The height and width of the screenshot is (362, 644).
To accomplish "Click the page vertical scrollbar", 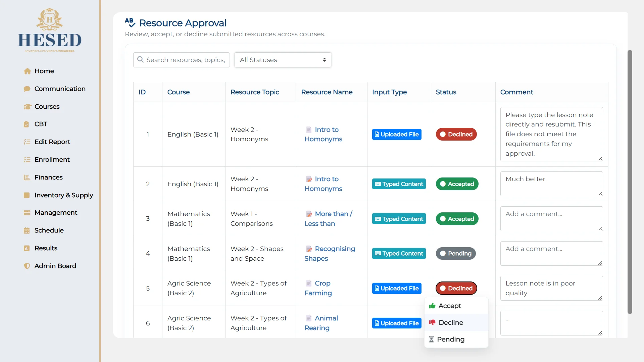I will click(630, 181).
